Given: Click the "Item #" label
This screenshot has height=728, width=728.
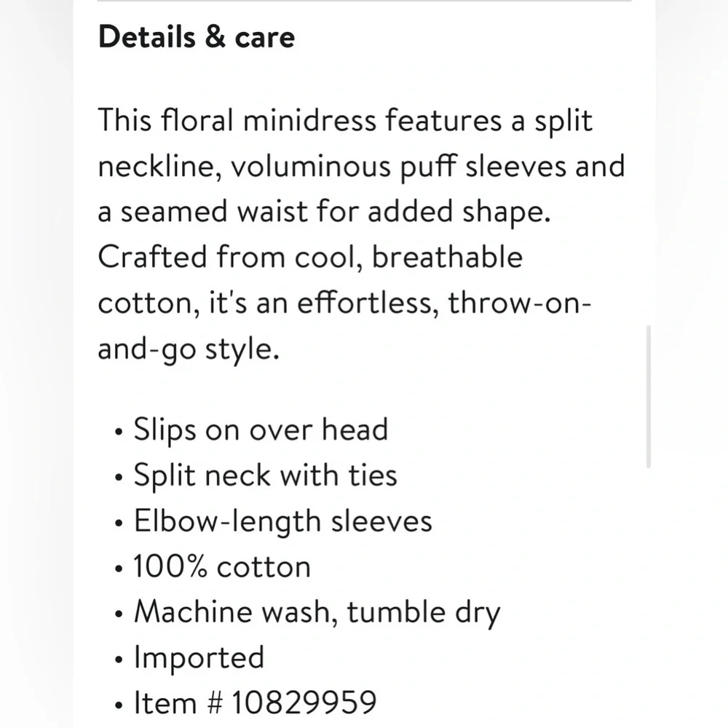Looking at the screenshot, I should click(x=177, y=703).
